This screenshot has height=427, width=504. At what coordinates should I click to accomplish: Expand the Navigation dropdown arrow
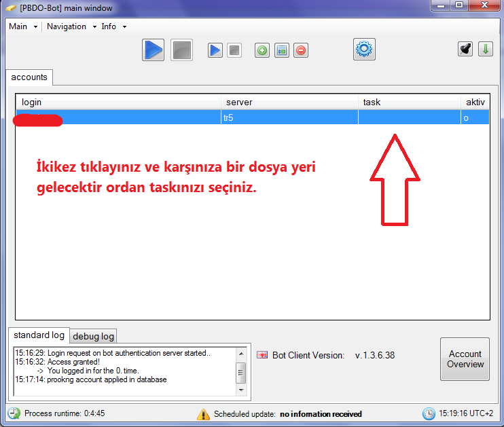94,27
